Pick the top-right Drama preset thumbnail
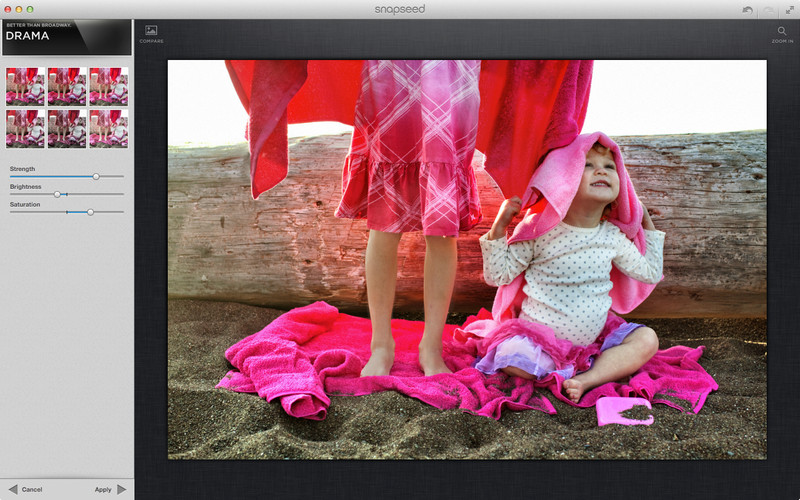Image resolution: width=800 pixels, height=500 pixels. [108, 86]
